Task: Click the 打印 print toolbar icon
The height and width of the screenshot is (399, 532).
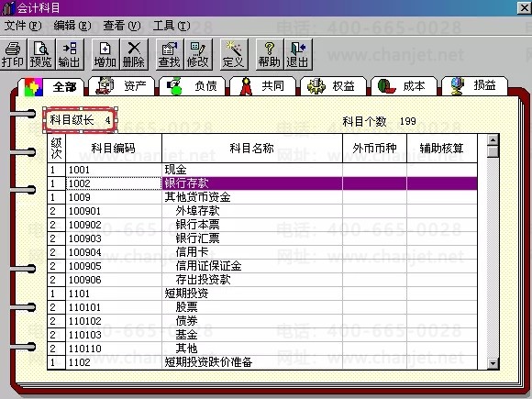Action: pyautogui.click(x=13, y=55)
